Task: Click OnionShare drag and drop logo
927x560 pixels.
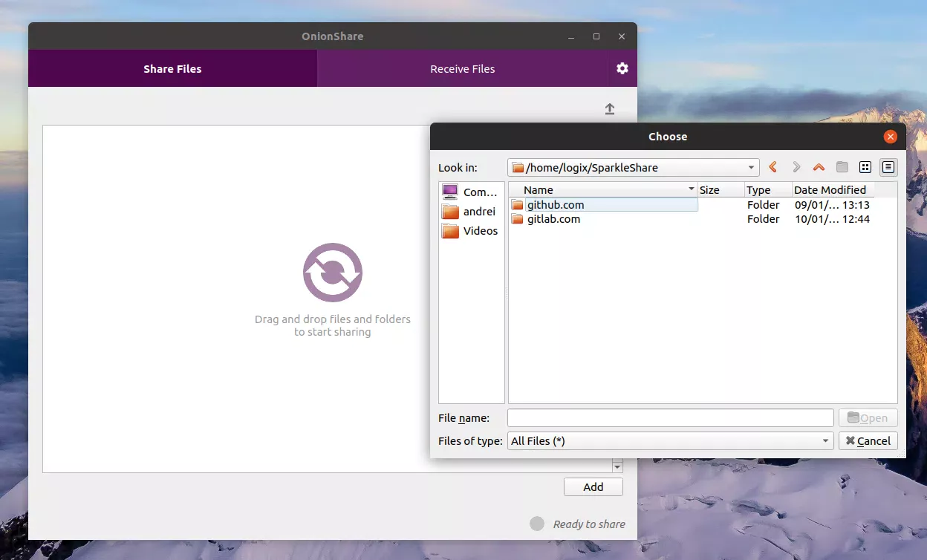Action: 333,273
